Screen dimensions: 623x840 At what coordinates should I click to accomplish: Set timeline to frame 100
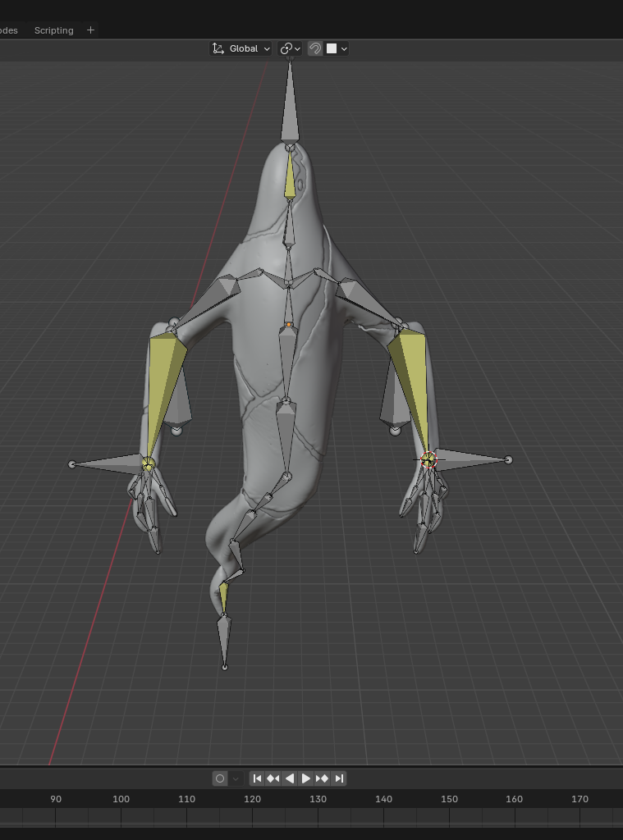coord(121,799)
